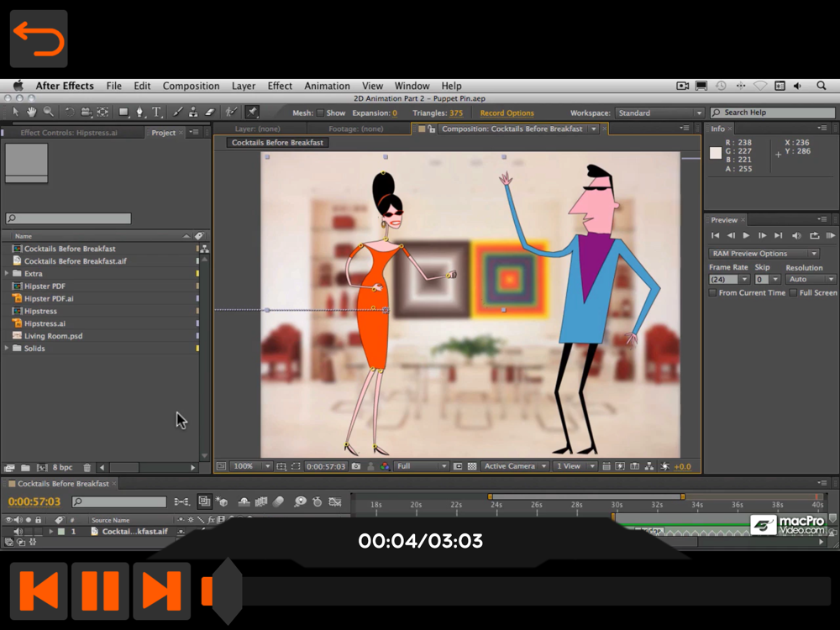Open the Apple menu
The image size is (840, 630).
[x=18, y=86]
